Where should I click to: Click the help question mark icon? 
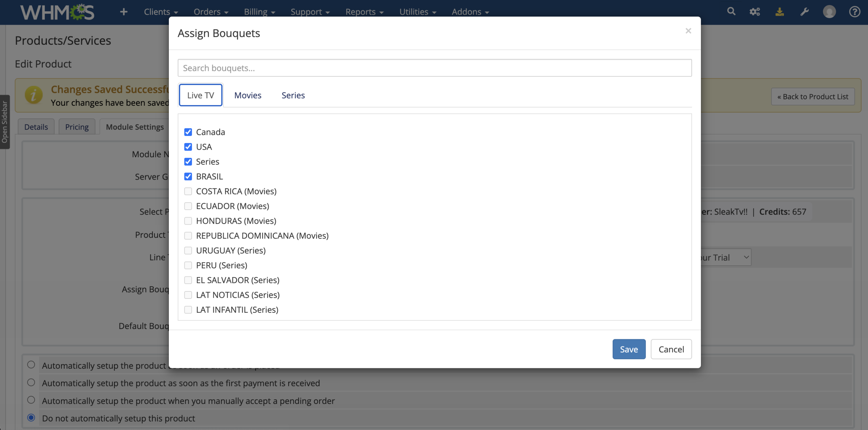tap(854, 12)
